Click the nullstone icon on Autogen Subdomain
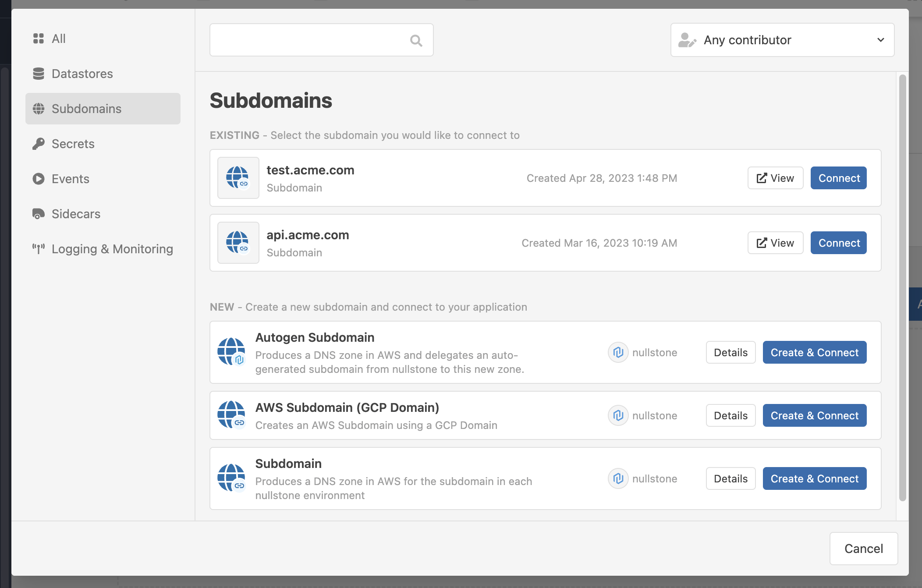 click(617, 352)
